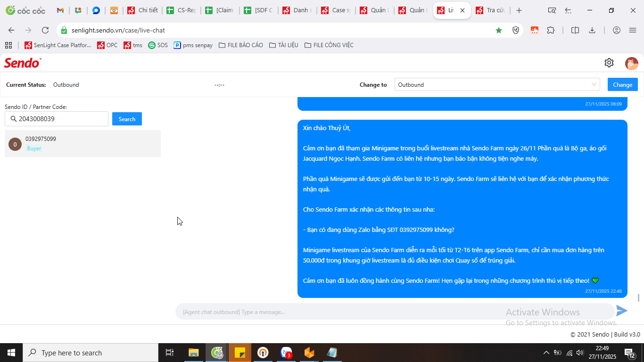Open File Explorer from the taskbar

tap(193, 353)
